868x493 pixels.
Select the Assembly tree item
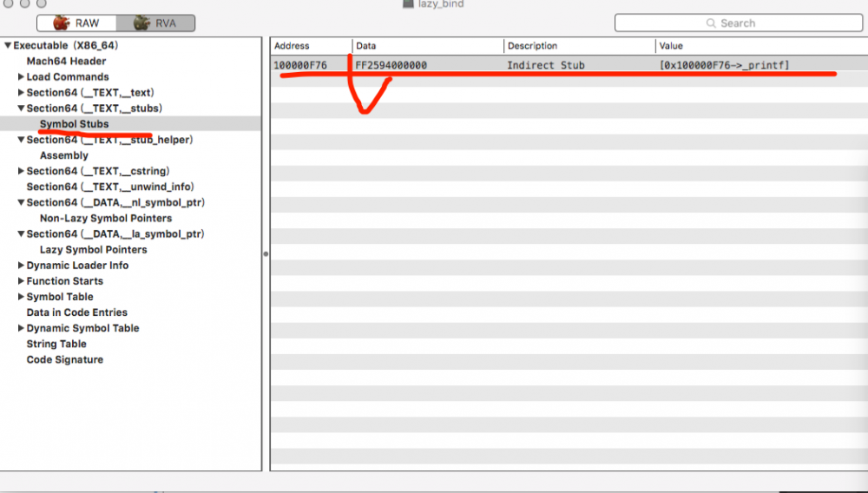click(x=64, y=155)
